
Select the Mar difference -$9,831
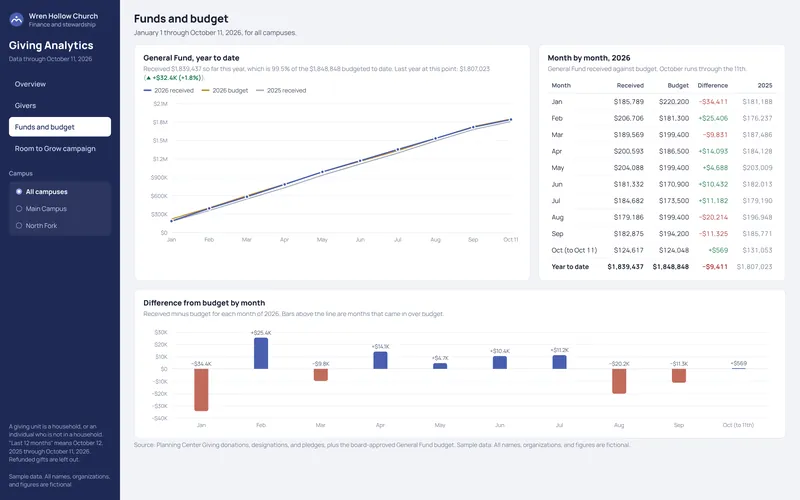coord(715,135)
